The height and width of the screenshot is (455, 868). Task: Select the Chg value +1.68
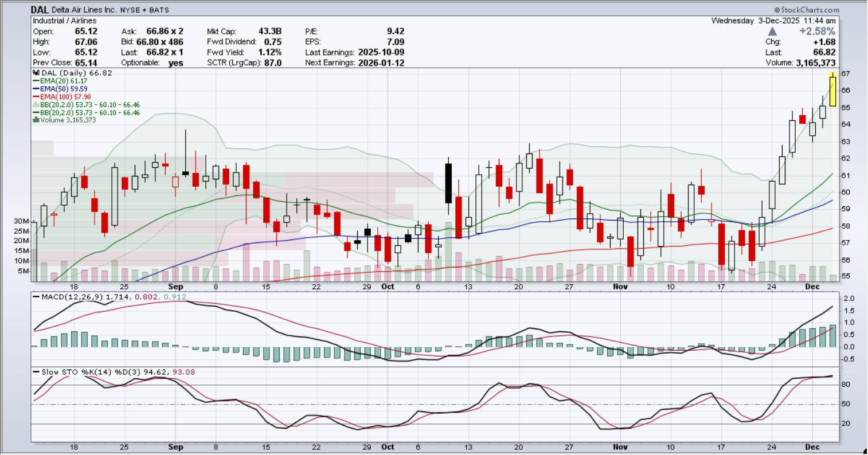point(824,42)
